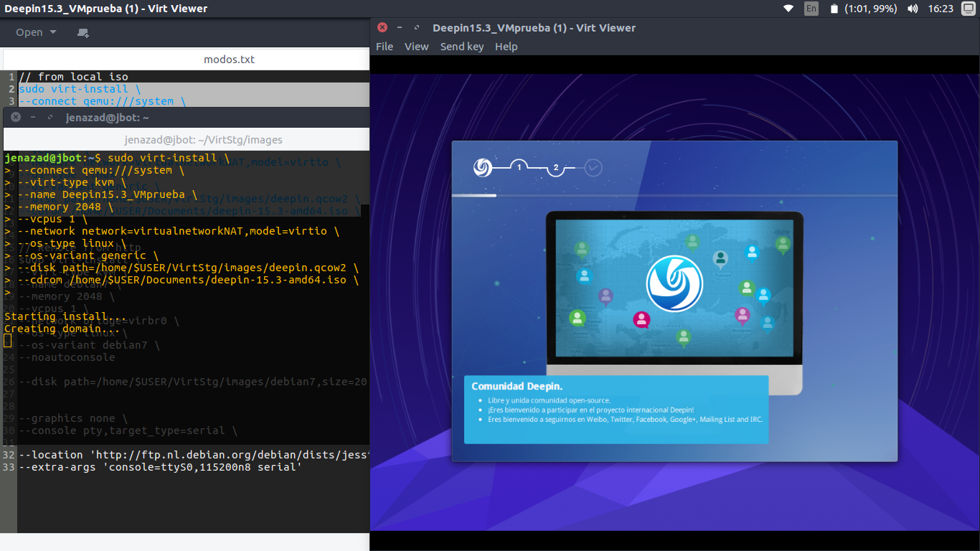Click the 'seguirnos en Weibo, Twitter' bullet
Screen dimensions: 980x551
(625, 419)
